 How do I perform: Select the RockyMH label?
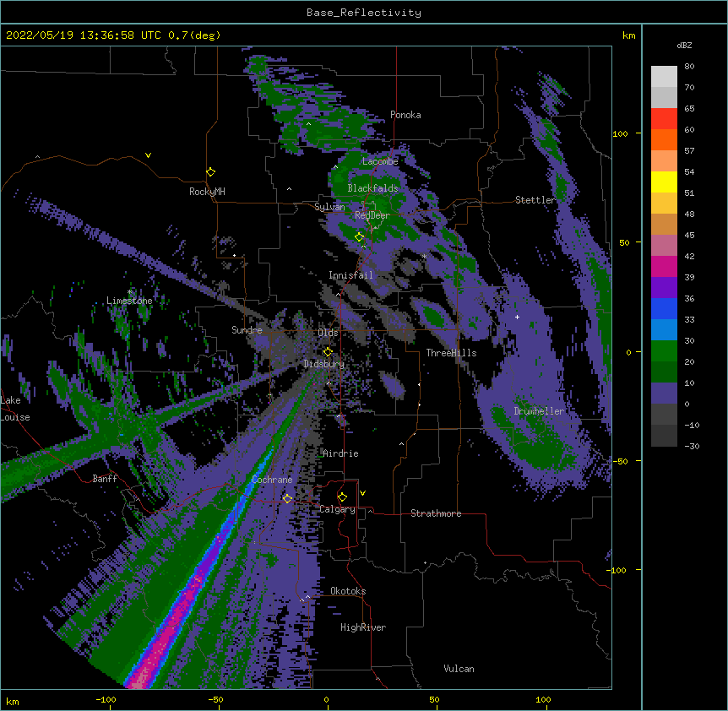pos(207,192)
